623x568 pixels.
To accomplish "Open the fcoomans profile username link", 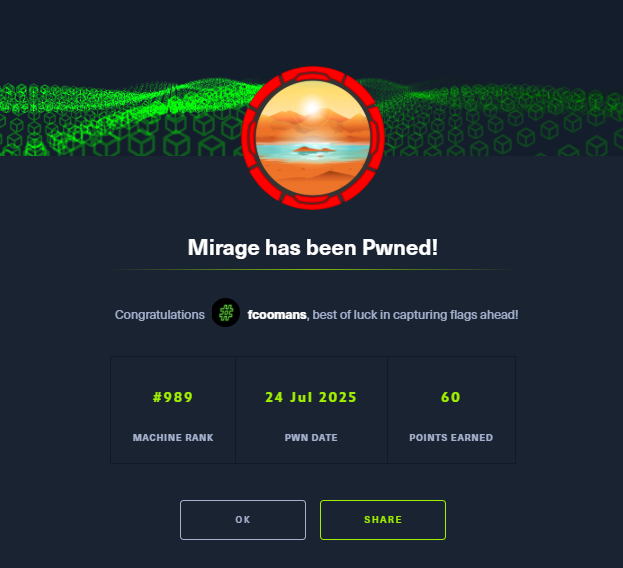I will pyautogui.click(x=277, y=315).
